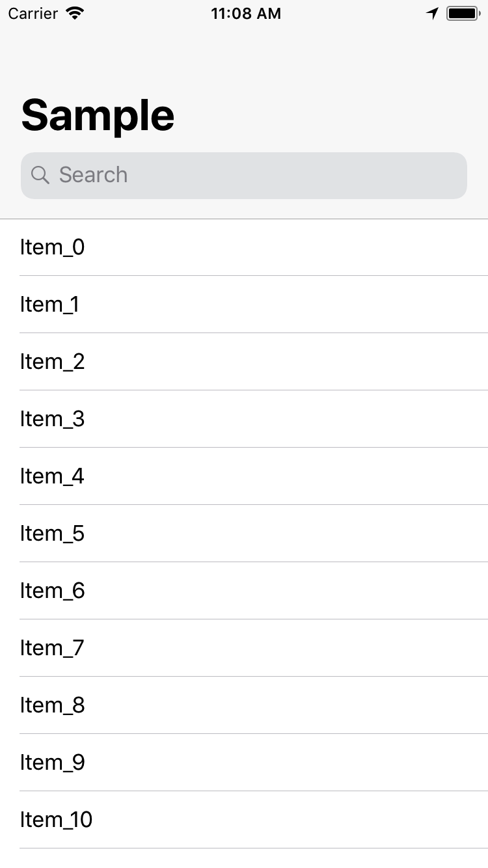Tap the battery indicator icon
The height and width of the screenshot is (868, 488).
(x=463, y=14)
